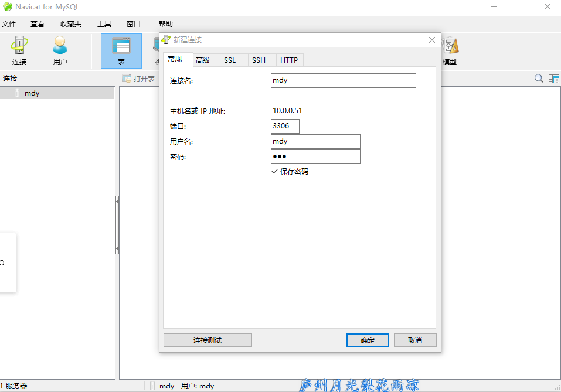Screen dimensions: 561x392
Task: Click the 连接名 input field
Action: pos(344,80)
